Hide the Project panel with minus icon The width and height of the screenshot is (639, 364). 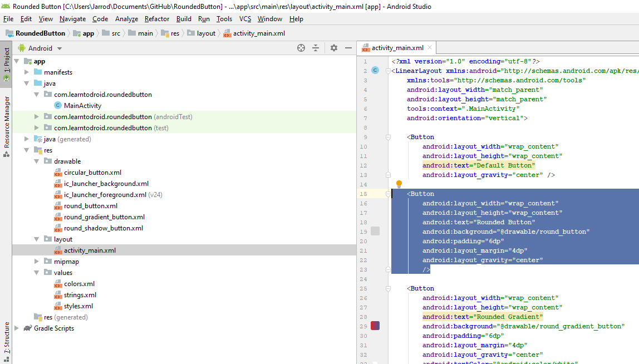348,48
